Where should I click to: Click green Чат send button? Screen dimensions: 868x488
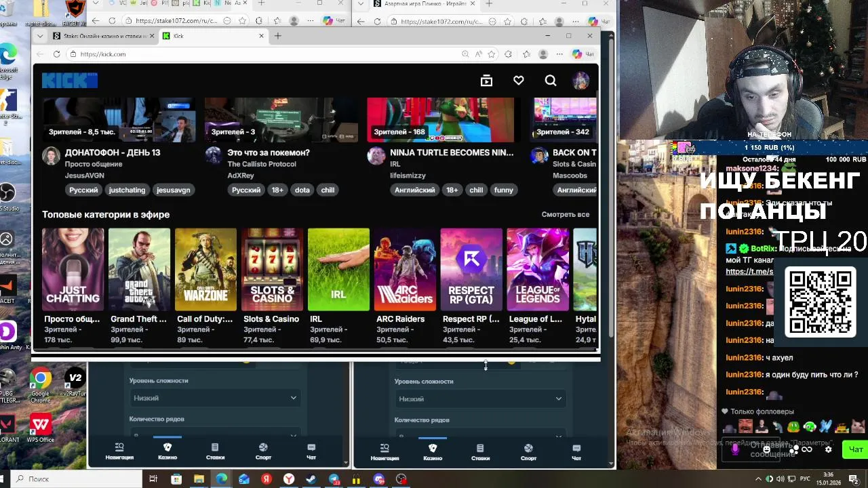[x=856, y=449]
